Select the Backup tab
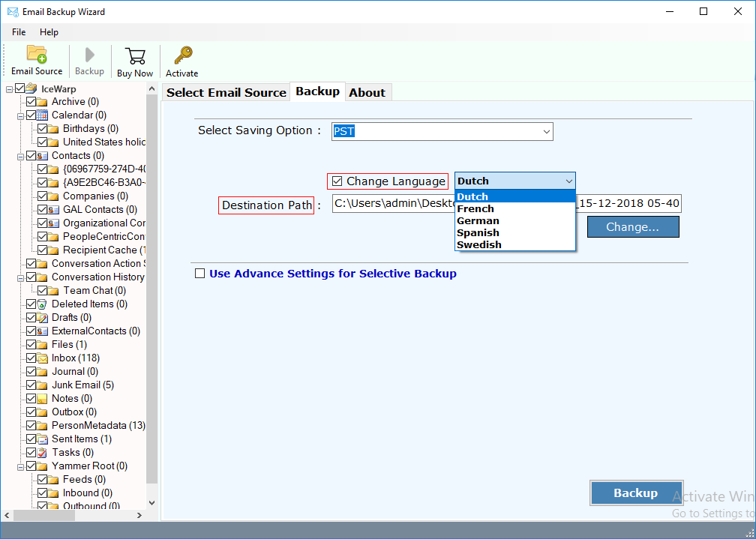This screenshot has height=539, width=756. 317,91
